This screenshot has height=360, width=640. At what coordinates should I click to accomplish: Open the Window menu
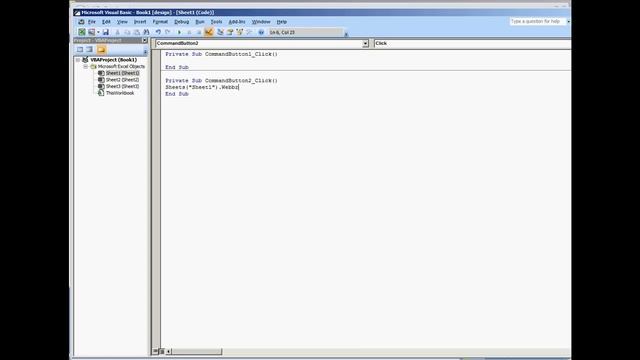point(261,22)
